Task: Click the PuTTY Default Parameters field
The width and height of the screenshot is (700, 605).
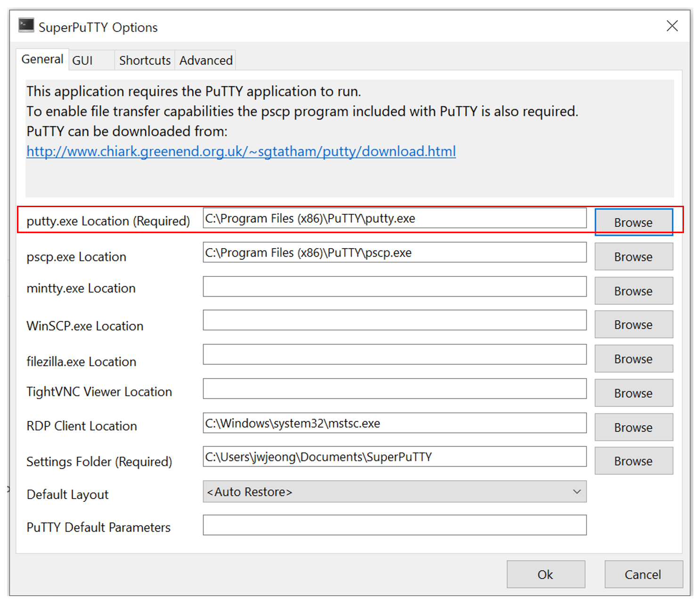Action: point(395,525)
